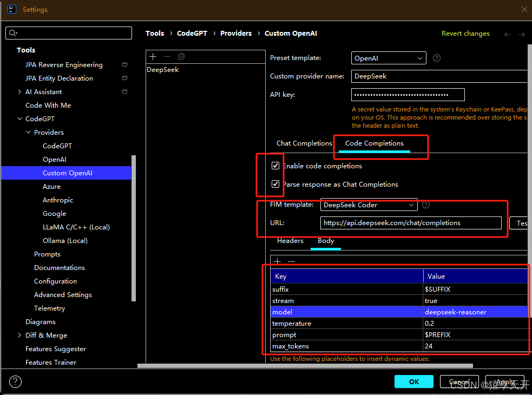Open the FIM template DeepSeek Coder dropdown
532x395 pixels.
[369, 205]
